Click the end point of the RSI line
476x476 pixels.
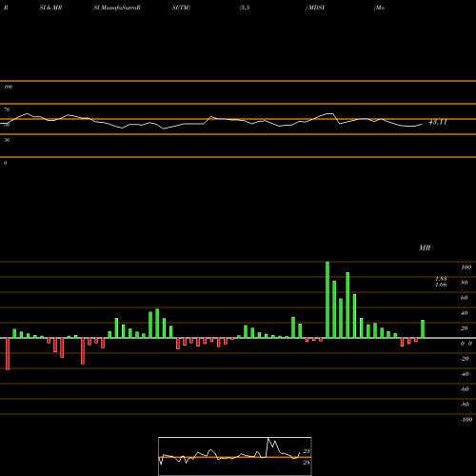coord(422,125)
